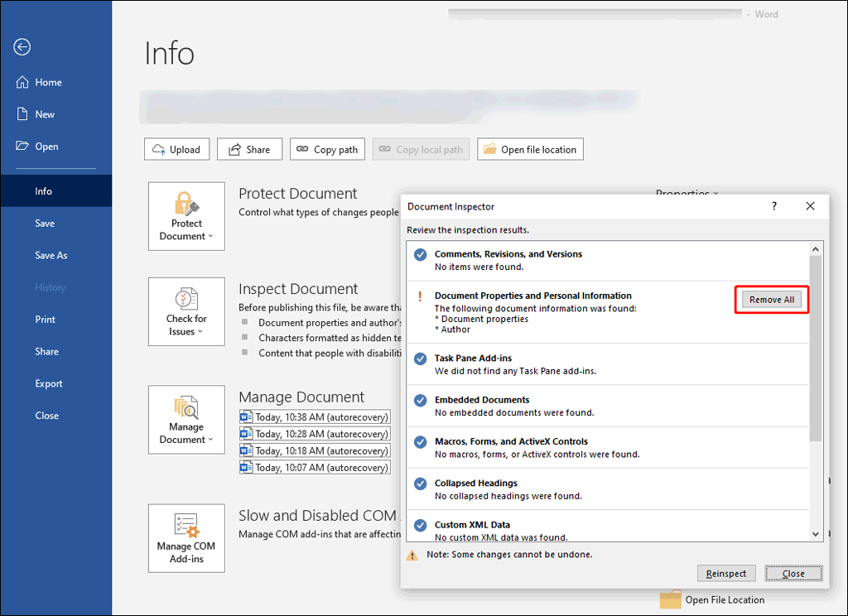Screen dimensions: 848x616
Task: Click the Share button beside Upload
Action: click(249, 149)
